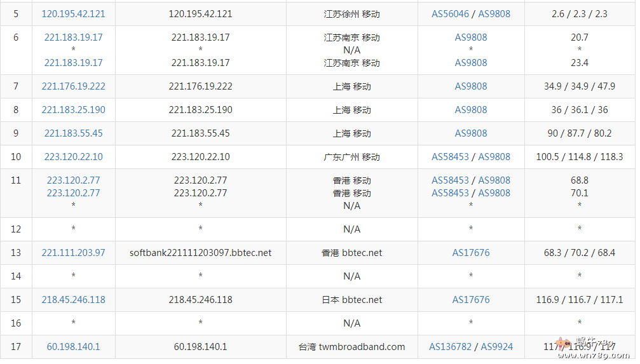640x364 pixels.
Task: Open AS9808 link in hop 7 row
Action: 471,86
